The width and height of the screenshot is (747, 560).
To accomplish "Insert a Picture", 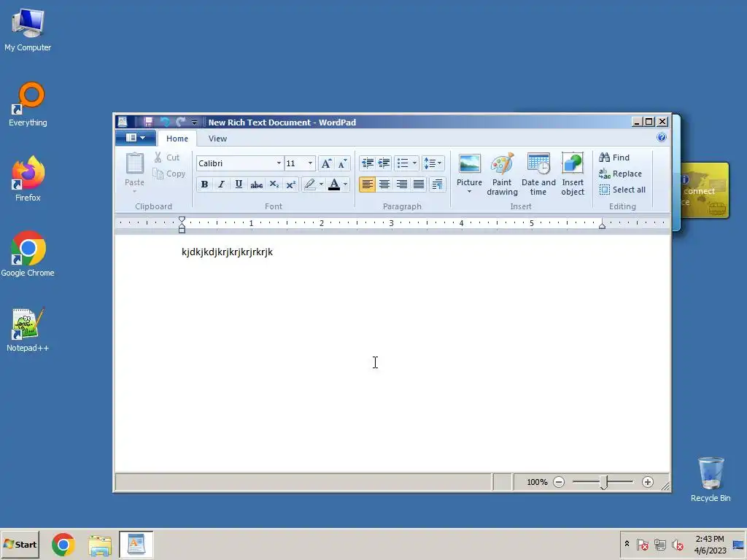I will pos(469,174).
